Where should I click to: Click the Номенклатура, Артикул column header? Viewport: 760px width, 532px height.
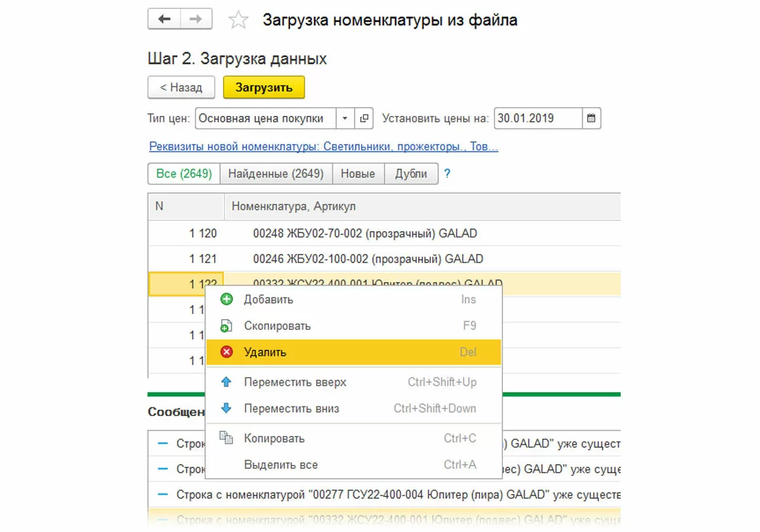(422, 206)
